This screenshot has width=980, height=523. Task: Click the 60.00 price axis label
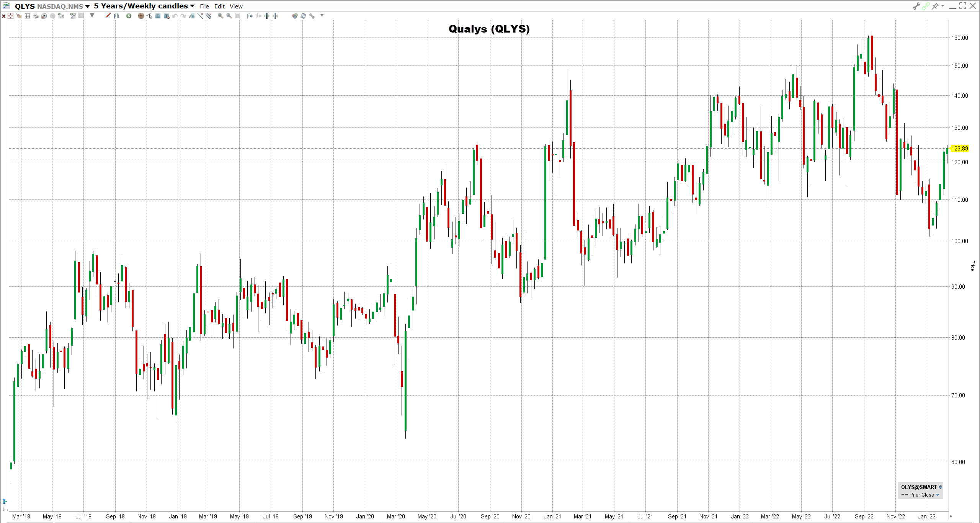point(958,462)
